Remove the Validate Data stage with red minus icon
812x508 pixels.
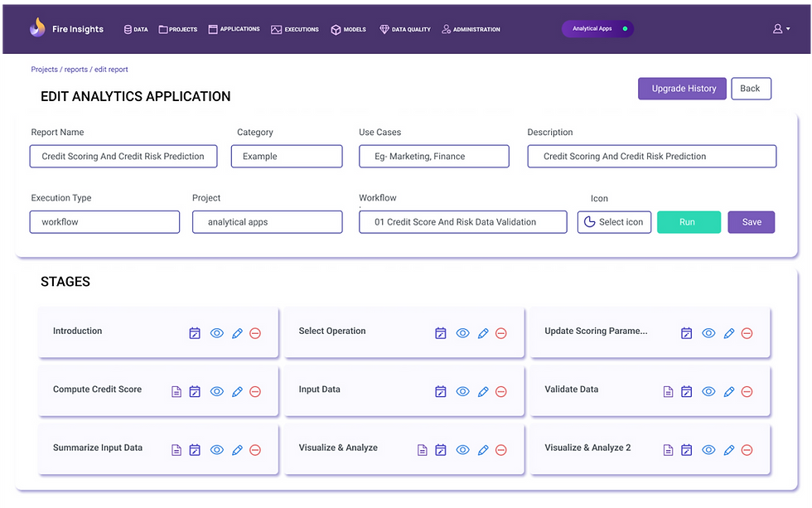(x=747, y=391)
